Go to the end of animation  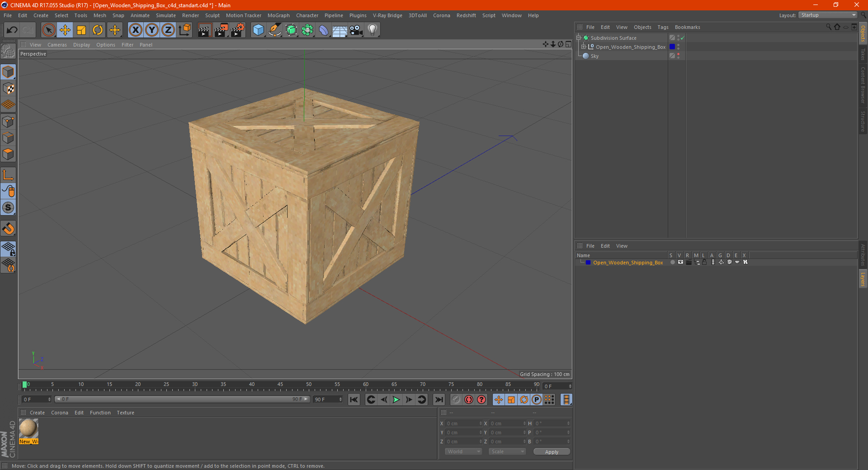(x=439, y=399)
